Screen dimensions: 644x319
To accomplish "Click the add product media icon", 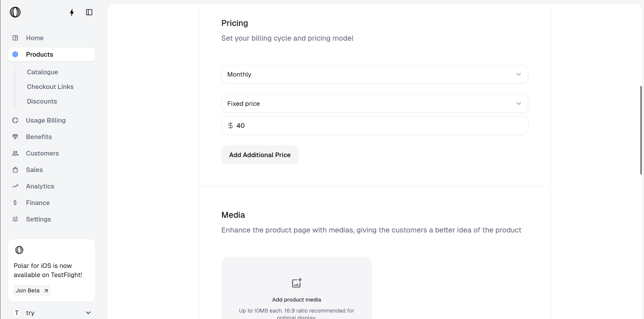I will (x=297, y=283).
